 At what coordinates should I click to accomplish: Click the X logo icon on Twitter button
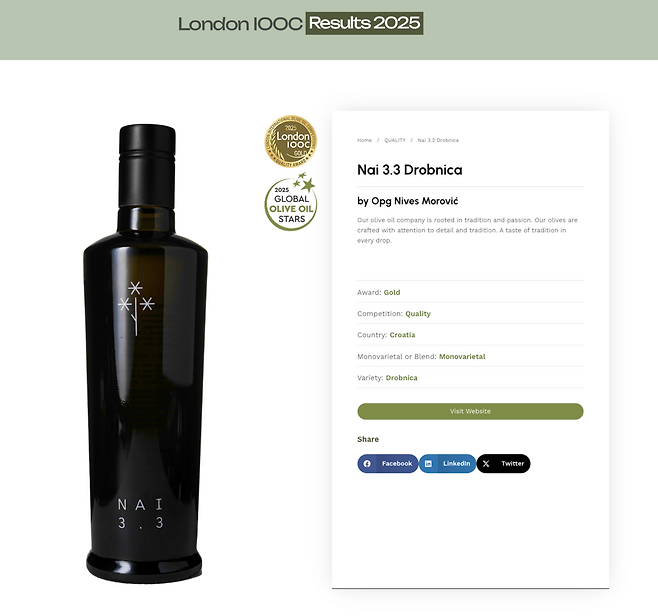(x=486, y=464)
